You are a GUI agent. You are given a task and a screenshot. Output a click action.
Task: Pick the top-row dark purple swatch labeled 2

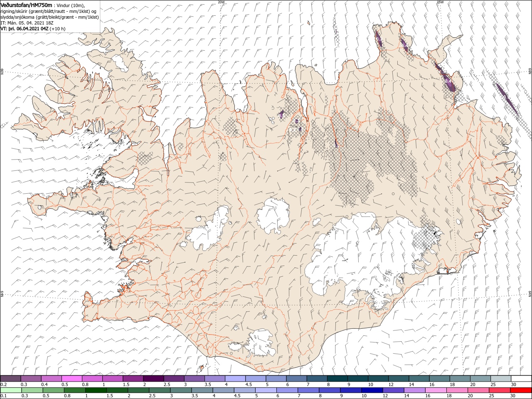click(x=153, y=378)
